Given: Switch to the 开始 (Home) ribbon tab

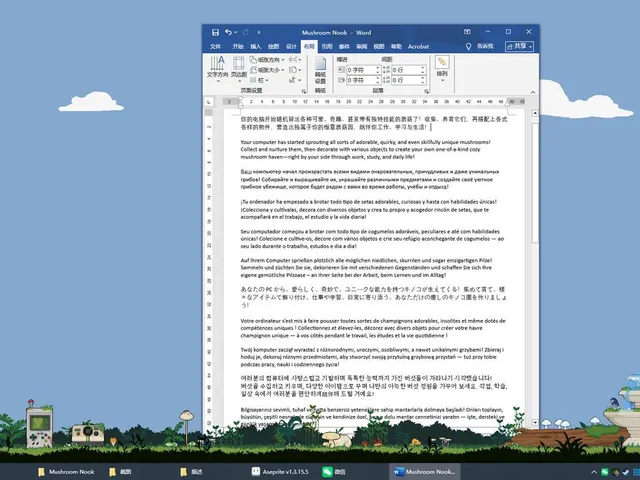Looking at the screenshot, I should [238, 47].
